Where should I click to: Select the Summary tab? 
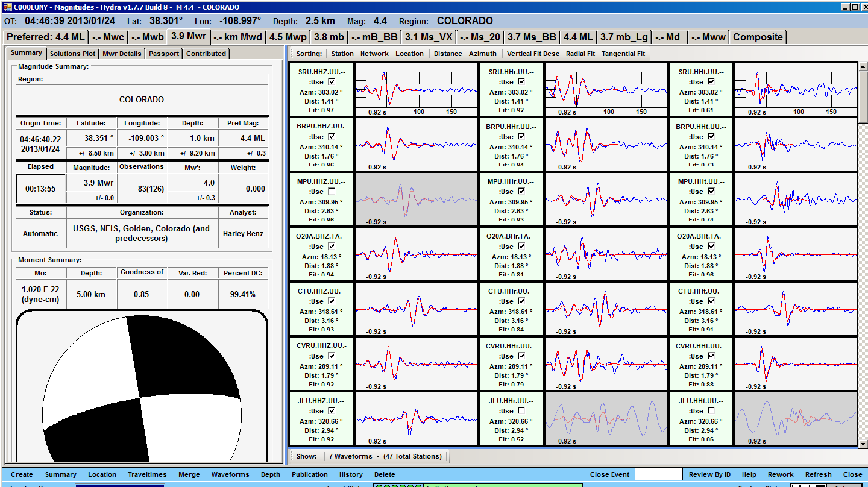coord(26,53)
